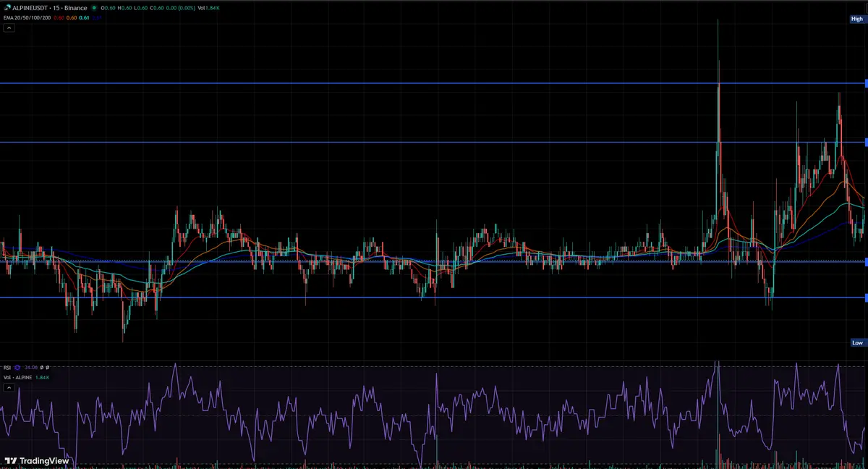Click the teal EMA 100 value
Screen dimensions: 868x469
pyautogui.click(x=83, y=17)
